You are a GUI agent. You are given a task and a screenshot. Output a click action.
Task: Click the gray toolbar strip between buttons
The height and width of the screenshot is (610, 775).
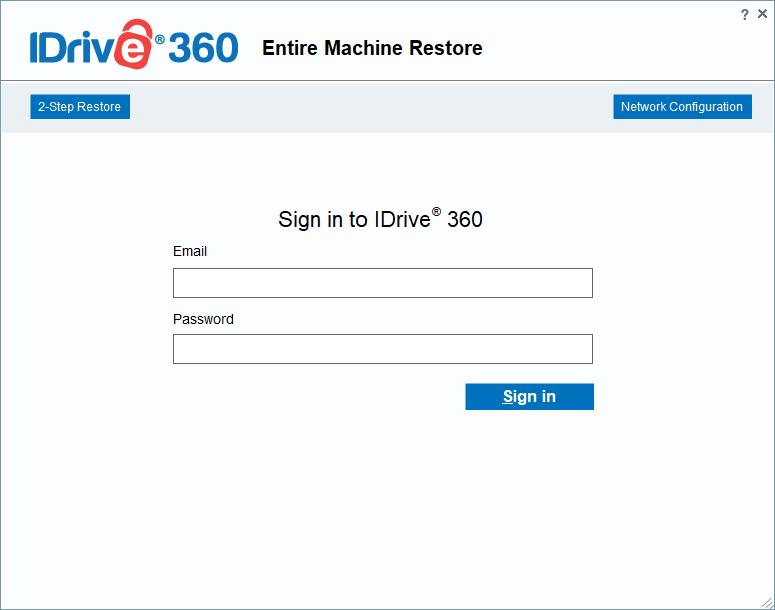[370, 107]
